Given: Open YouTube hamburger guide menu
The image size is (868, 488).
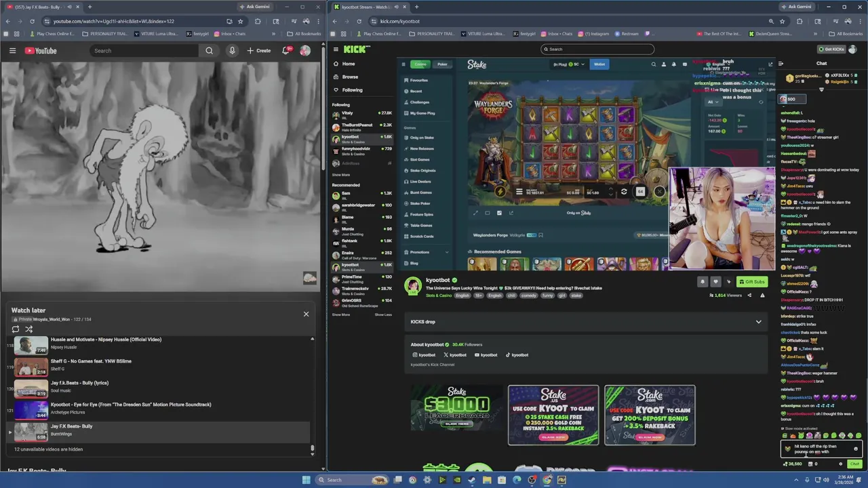Looking at the screenshot, I should [x=12, y=51].
